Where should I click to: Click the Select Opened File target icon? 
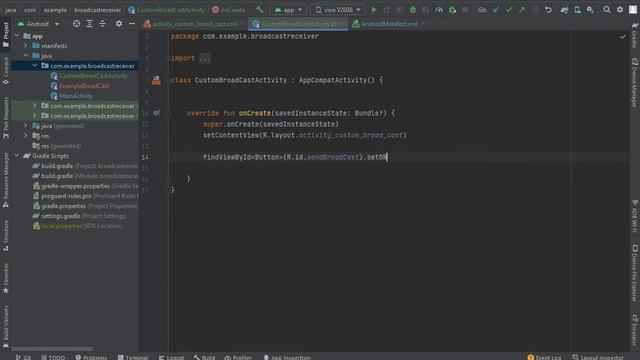(x=76, y=24)
